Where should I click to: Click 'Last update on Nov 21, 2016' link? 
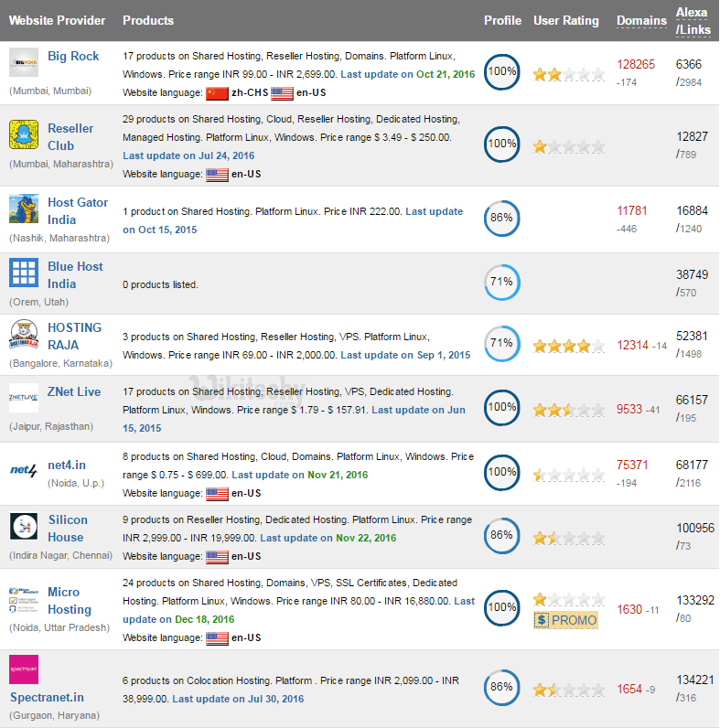(x=299, y=475)
